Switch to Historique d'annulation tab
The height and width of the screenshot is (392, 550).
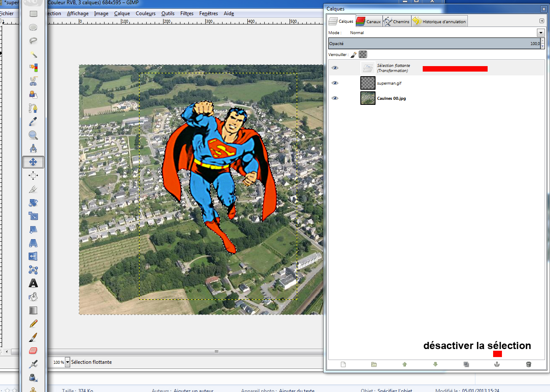tap(440, 21)
